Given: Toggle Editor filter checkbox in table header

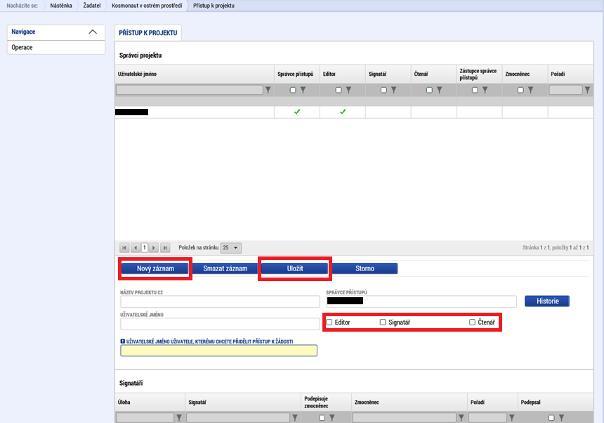Looking at the screenshot, I should click(x=338, y=90).
